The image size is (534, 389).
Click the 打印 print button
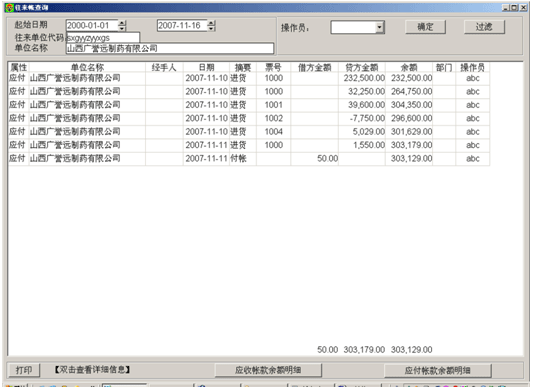click(24, 370)
